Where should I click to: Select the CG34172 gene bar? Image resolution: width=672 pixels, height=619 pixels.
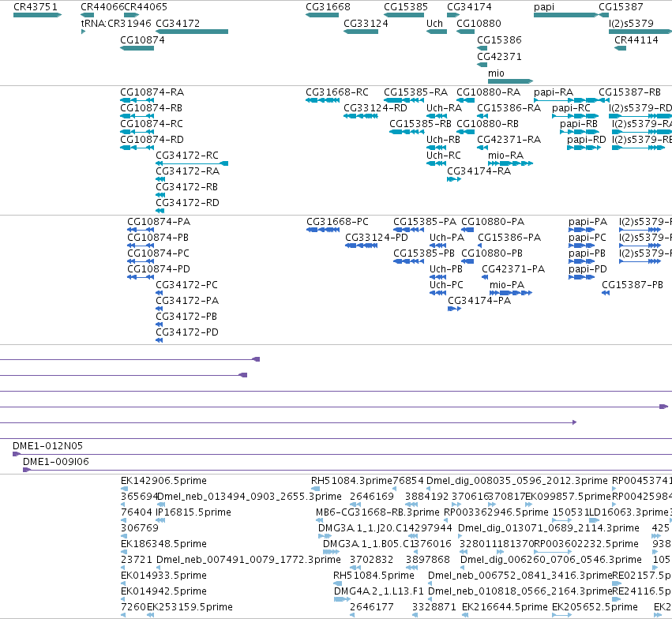(x=192, y=32)
